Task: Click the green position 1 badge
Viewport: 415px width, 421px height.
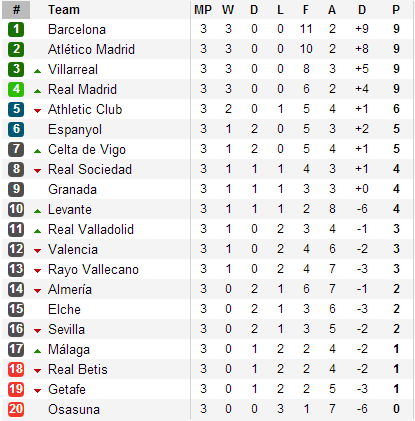Action: [x=16, y=29]
